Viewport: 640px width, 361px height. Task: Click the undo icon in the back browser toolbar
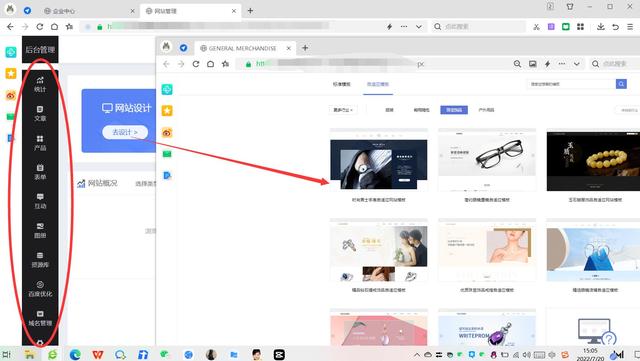click(x=615, y=27)
